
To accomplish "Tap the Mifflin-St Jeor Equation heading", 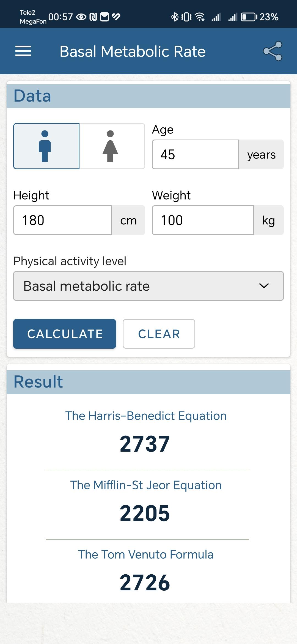I will 146,485.
